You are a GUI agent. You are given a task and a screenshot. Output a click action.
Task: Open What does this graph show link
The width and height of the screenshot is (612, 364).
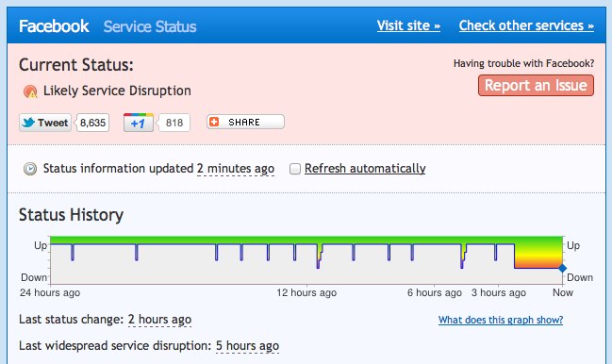coord(501,320)
